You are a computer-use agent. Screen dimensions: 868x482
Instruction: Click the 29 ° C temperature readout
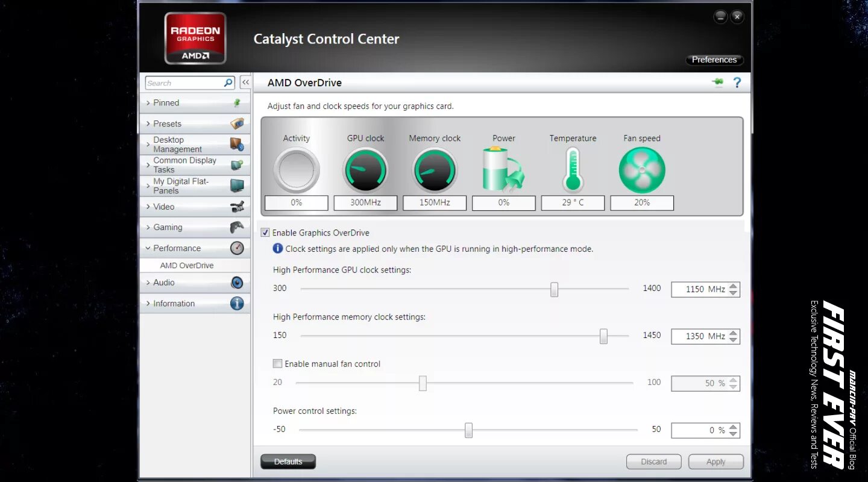pyautogui.click(x=573, y=202)
